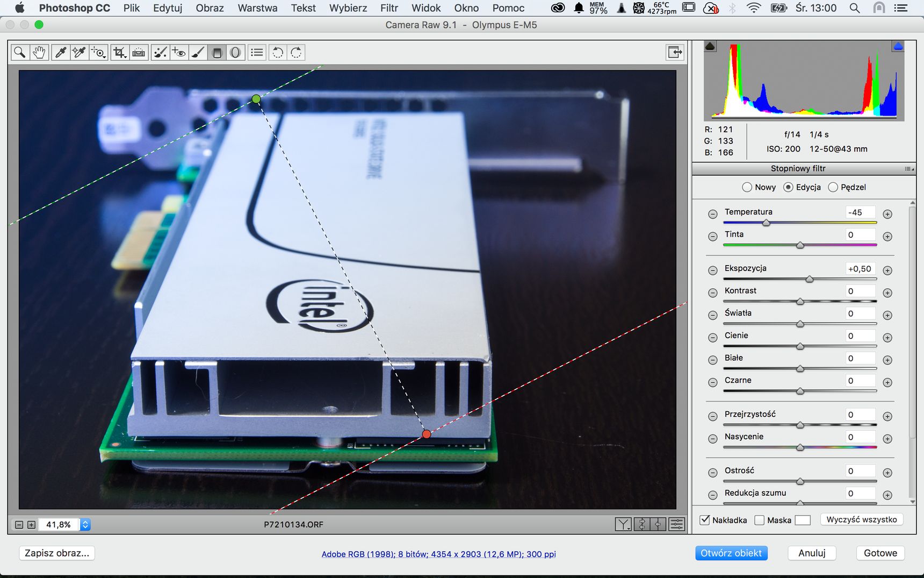The image size is (924, 578).
Task: Select the Red Eye Removal tool
Action: (179, 52)
